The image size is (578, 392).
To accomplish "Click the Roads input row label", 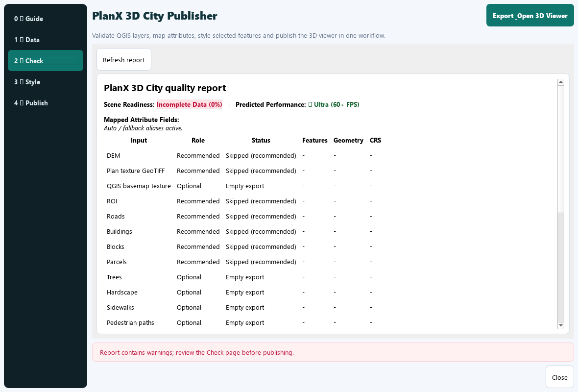I will click(x=116, y=216).
